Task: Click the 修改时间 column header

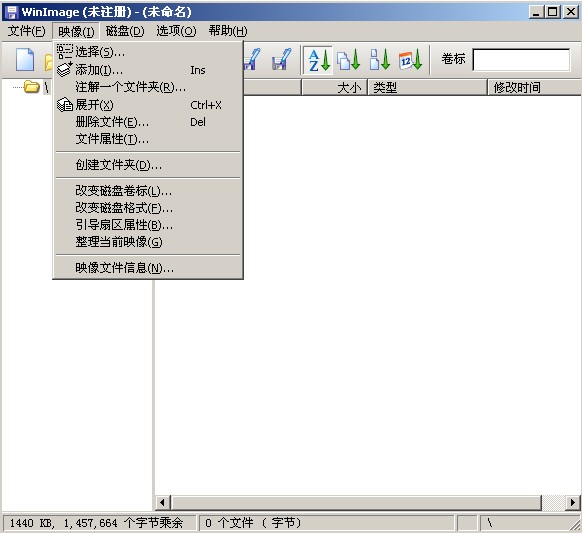Action: point(534,88)
